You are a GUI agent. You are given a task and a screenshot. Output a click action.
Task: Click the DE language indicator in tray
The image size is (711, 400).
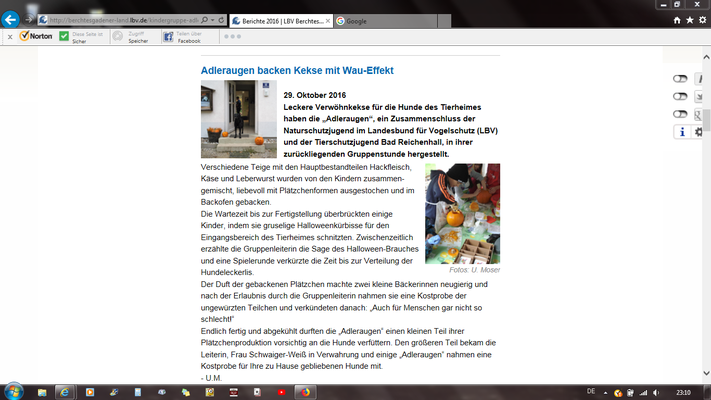coord(591,391)
